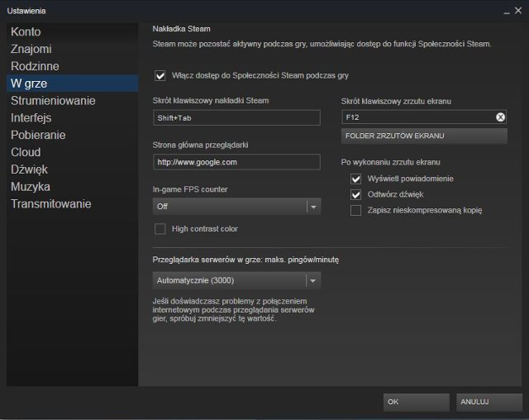Open the Automatycznie (3000) ping dropdown
This screenshot has height=420, width=529.
pos(236,280)
